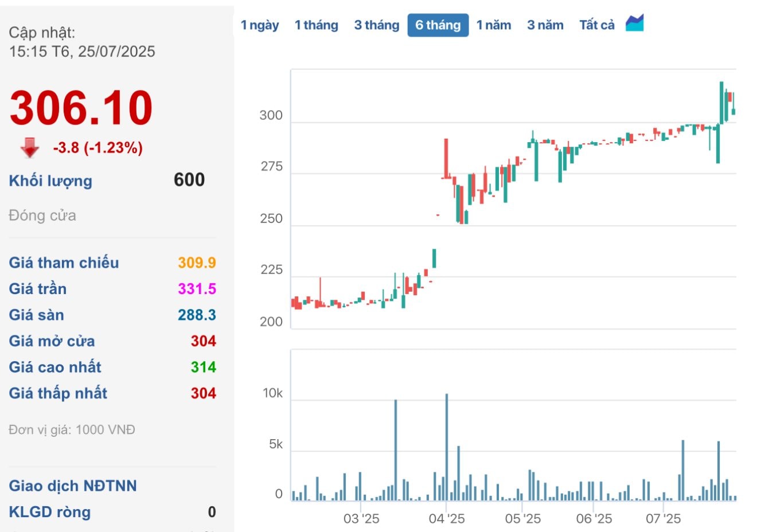Display Tất cả full history range

click(x=596, y=25)
